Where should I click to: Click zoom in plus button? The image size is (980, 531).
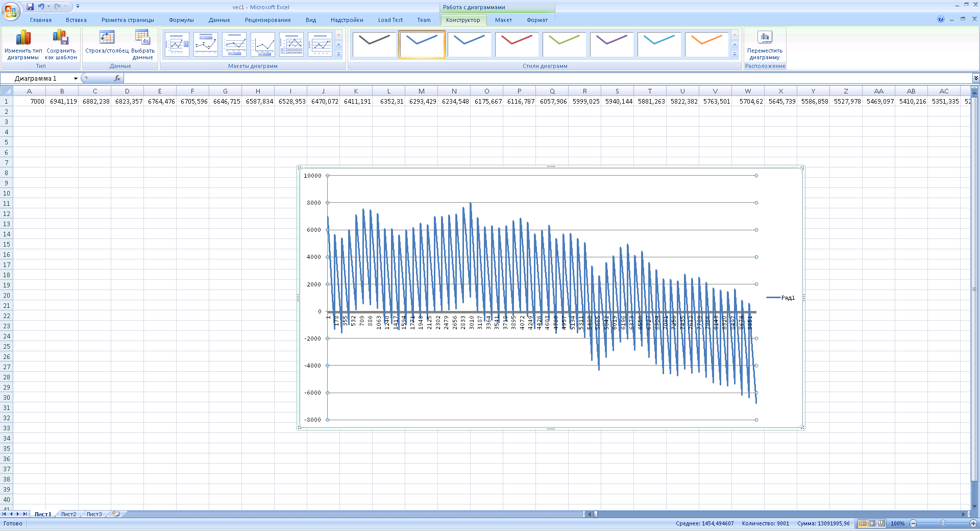[973, 523]
